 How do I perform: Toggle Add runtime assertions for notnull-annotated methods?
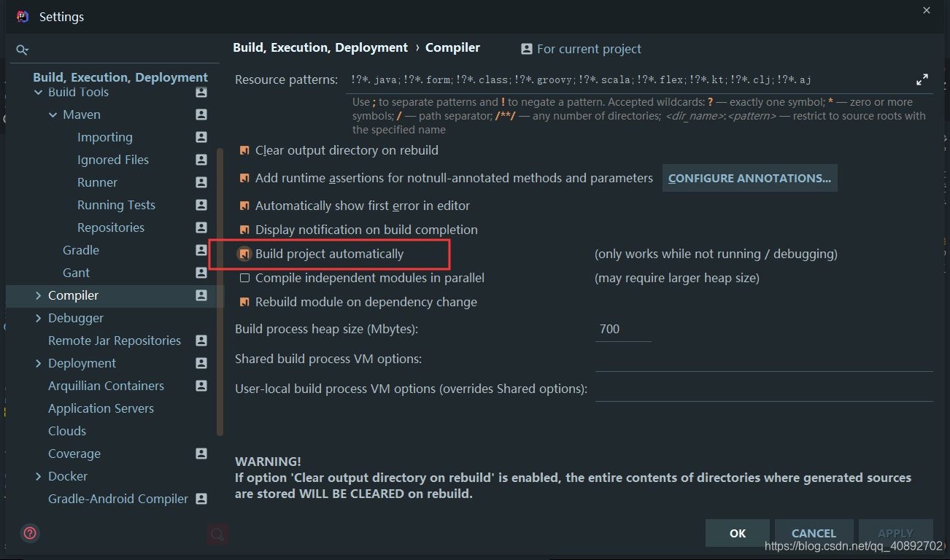click(x=245, y=178)
